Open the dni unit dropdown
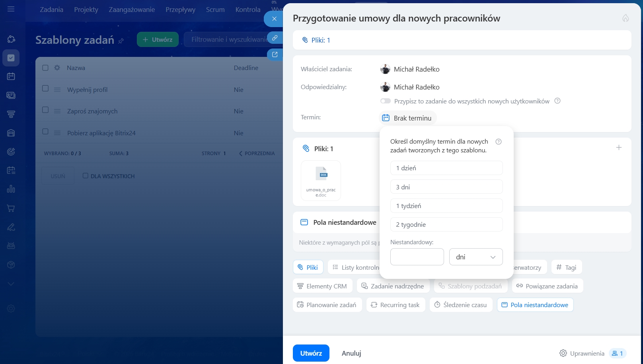 (476, 257)
